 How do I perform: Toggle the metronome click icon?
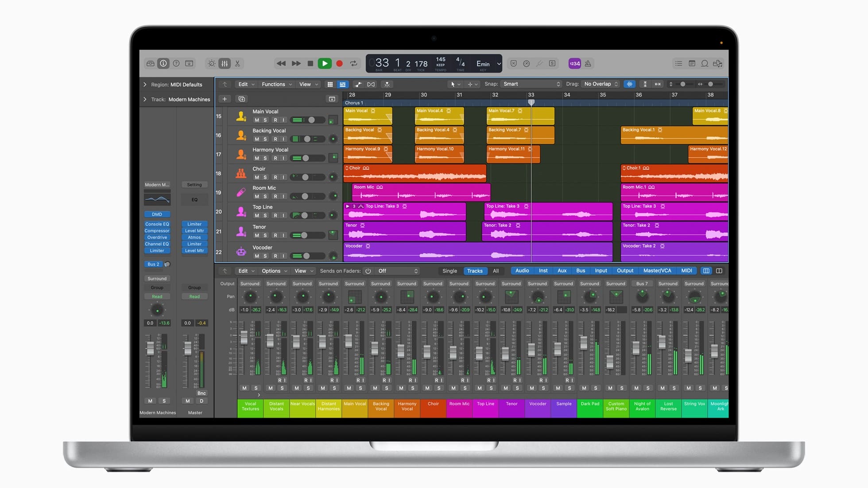tap(588, 63)
